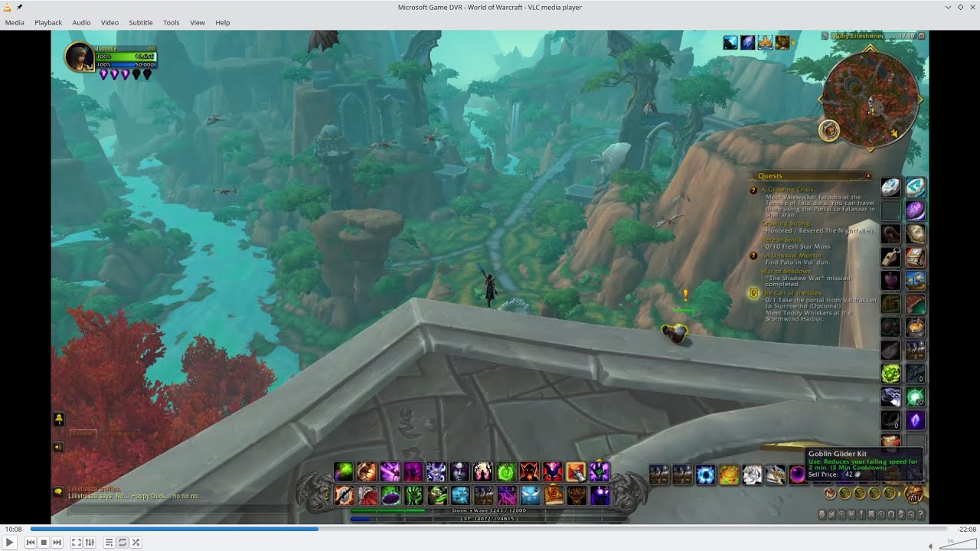Toggle the voice chat speaker icon

tap(59, 447)
